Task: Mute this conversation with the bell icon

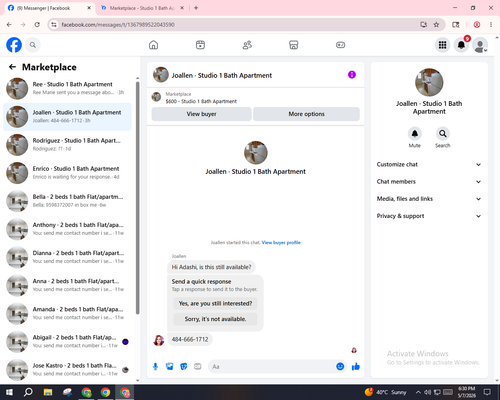Action: coord(415,134)
